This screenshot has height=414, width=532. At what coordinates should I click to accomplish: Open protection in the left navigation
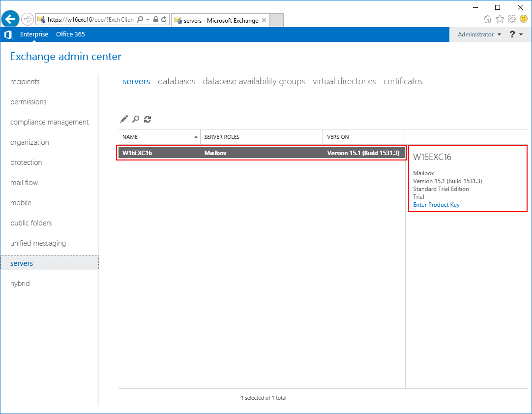click(26, 162)
